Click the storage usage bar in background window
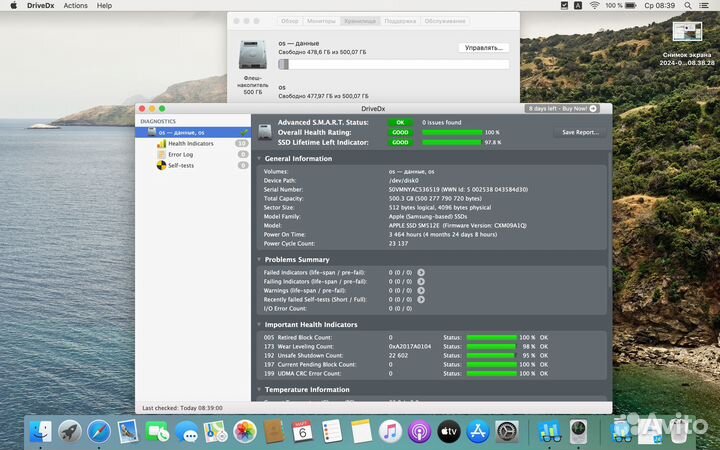The image size is (720, 450). click(x=394, y=64)
